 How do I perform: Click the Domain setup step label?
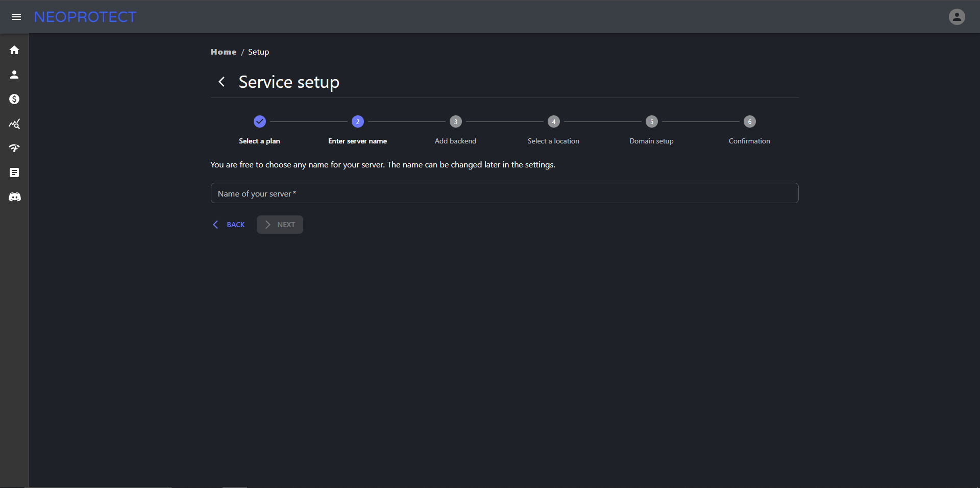(x=651, y=141)
